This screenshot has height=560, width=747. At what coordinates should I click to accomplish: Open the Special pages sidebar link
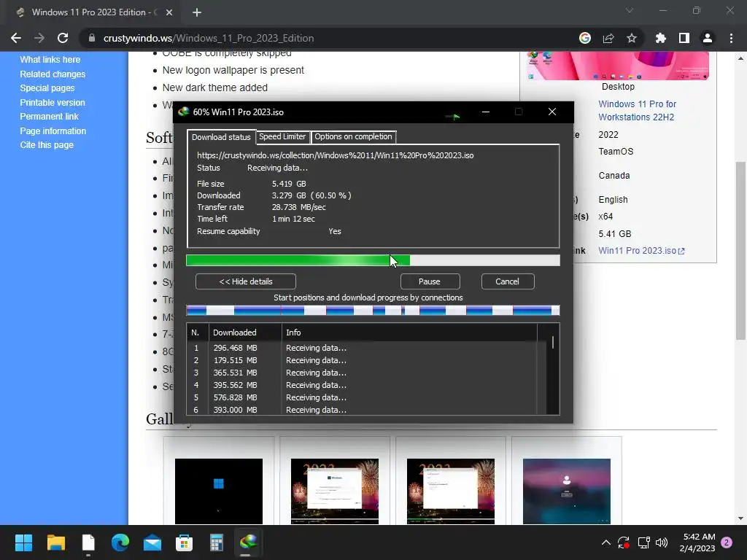pyautogui.click(x=47, y=88)
